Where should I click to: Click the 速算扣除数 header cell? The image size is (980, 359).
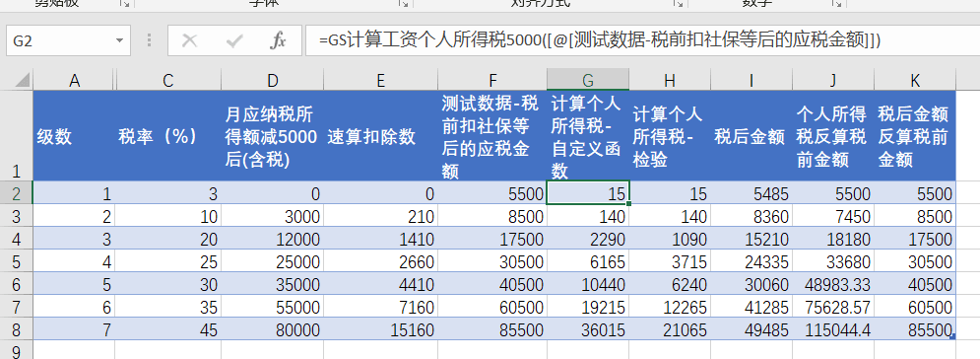coord(380,136)
